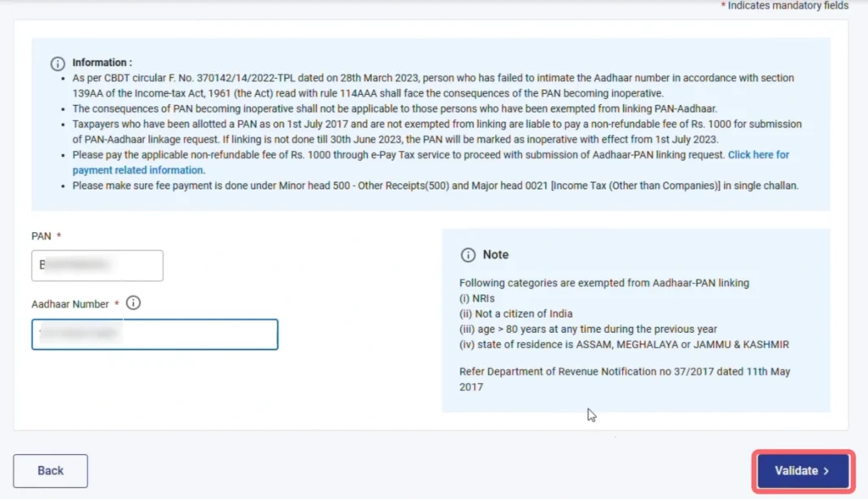Focus the PAN input field
The height and width of the screenshot is (499, 868).
tap(97, 265)
